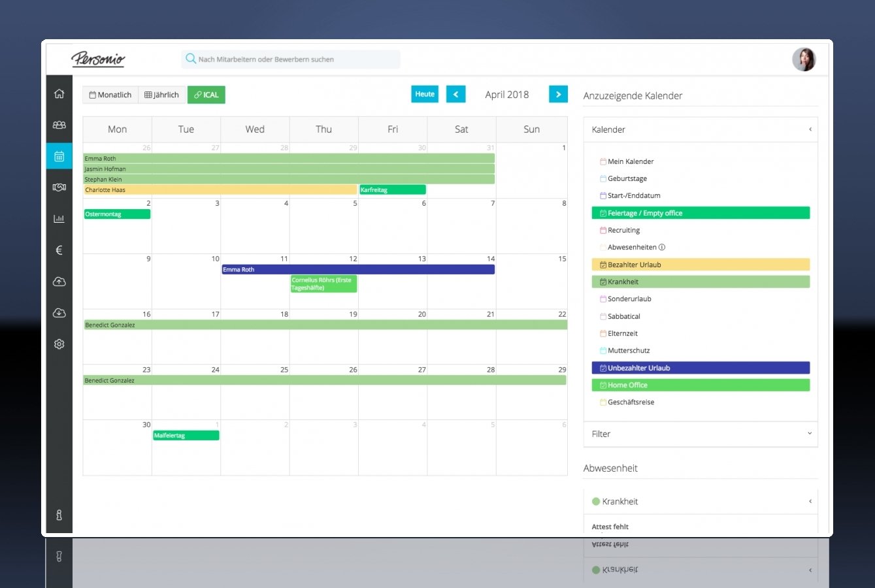Click the cloud upload import icon
Viewport: 875px width, 588px height.
59,281
